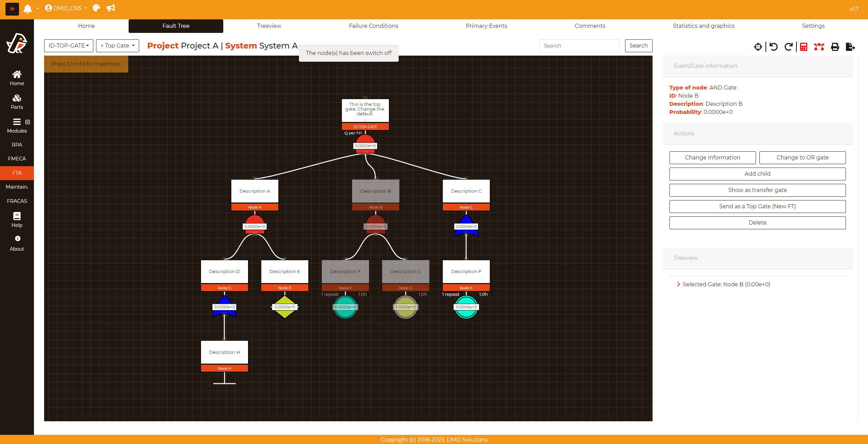868x444 pixels.
Task: Open the color palette theme icon
Action: (x=96, y=8)
